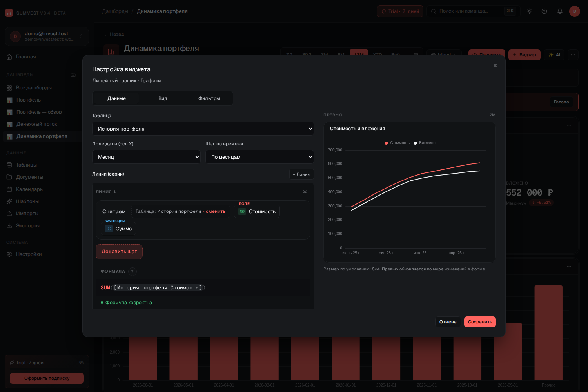588x392 pixels.
Task: Click the help circle icon in top bar
Action: [544, 11]
